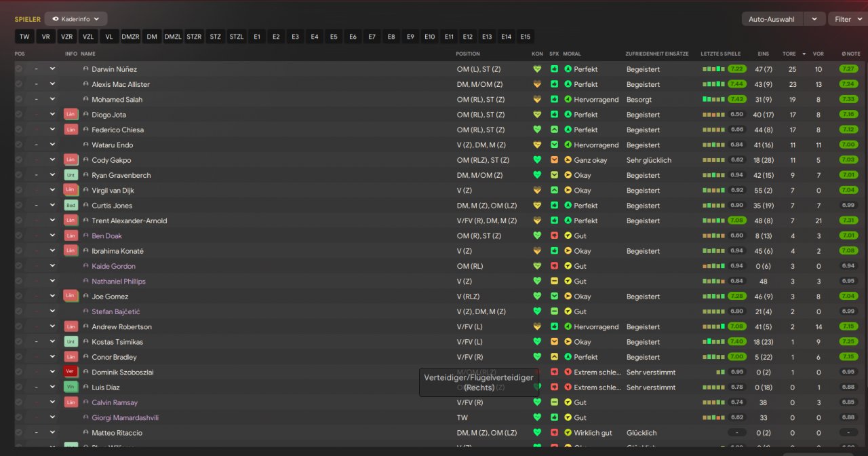Click the Vin badge next to Luis Díaz
This screenshot has height=456, width=868.
pyautogui.click(x=71, y=387)
